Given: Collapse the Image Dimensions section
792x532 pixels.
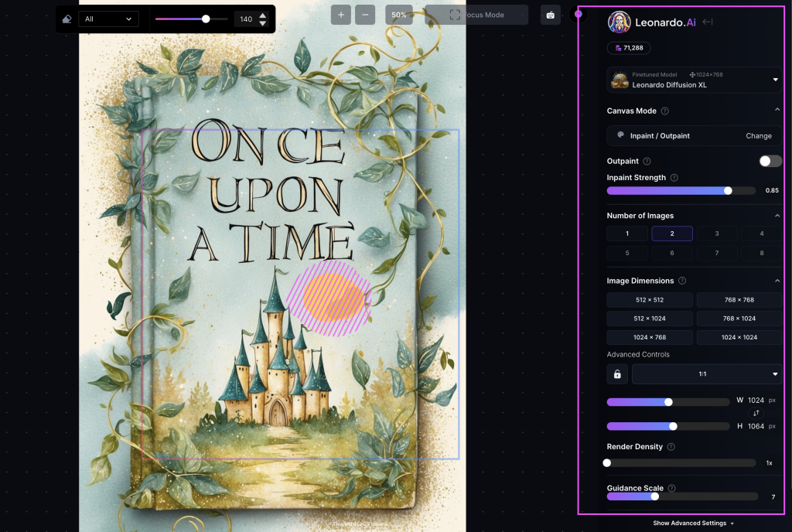Looking at the screenshot, I should coord(777,281).
